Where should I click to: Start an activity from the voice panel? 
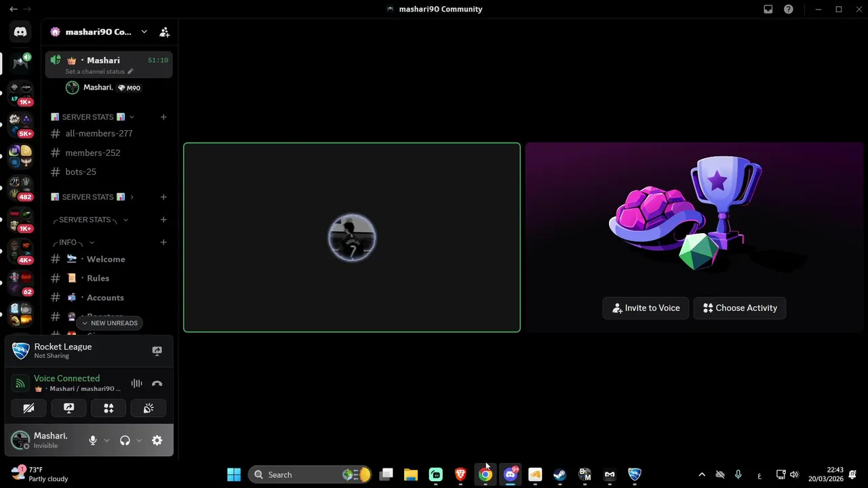108,408
